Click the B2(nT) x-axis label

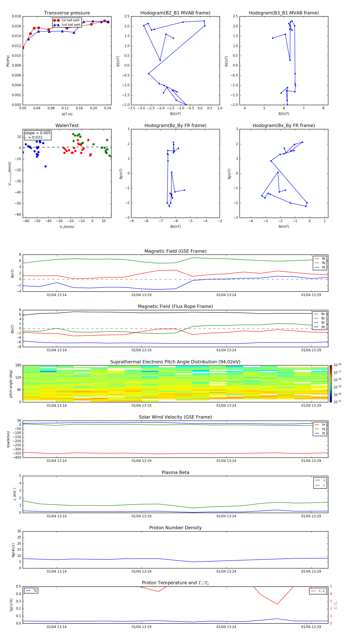[175, 114]
